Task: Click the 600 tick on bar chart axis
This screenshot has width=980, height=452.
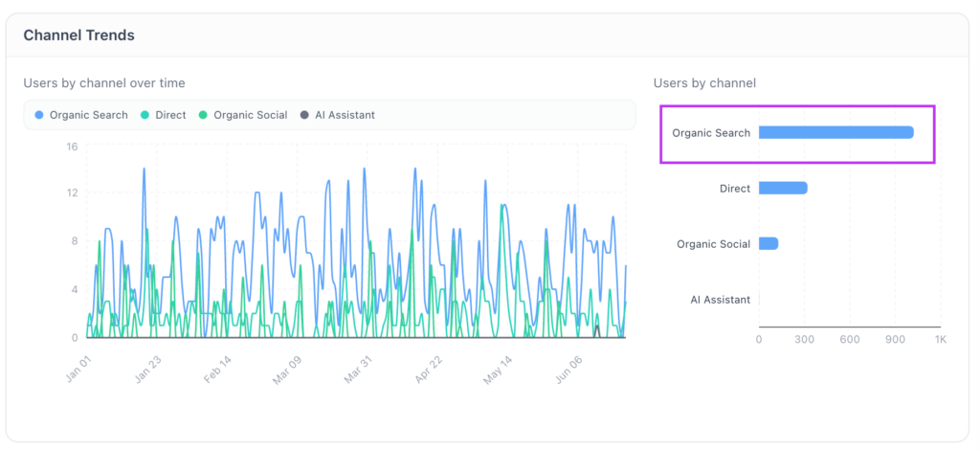Action: click(850, 339)
